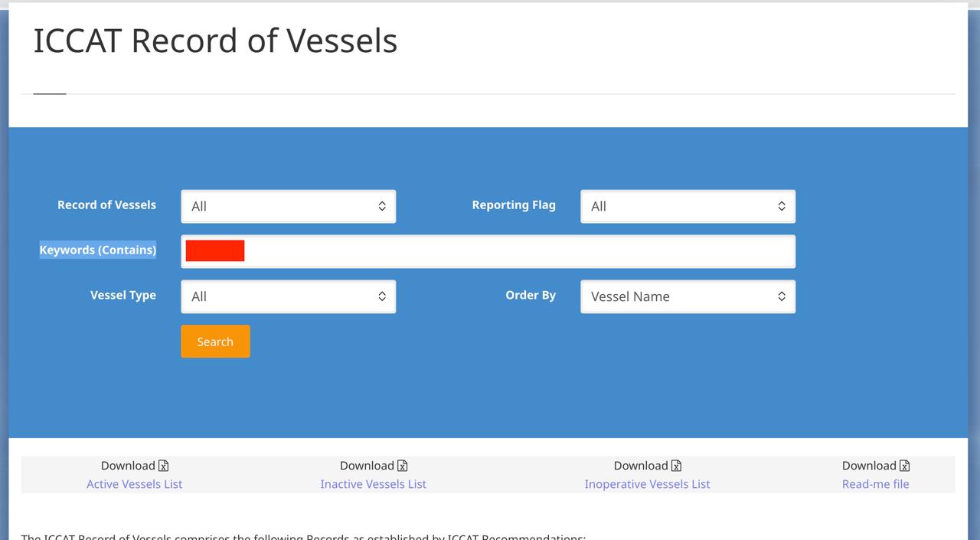Image resolution: width=980 pixels, height=540 pixels.
Task: Open the Active Vessels List link
Action: pyautogui.click(x=134, y=484)
